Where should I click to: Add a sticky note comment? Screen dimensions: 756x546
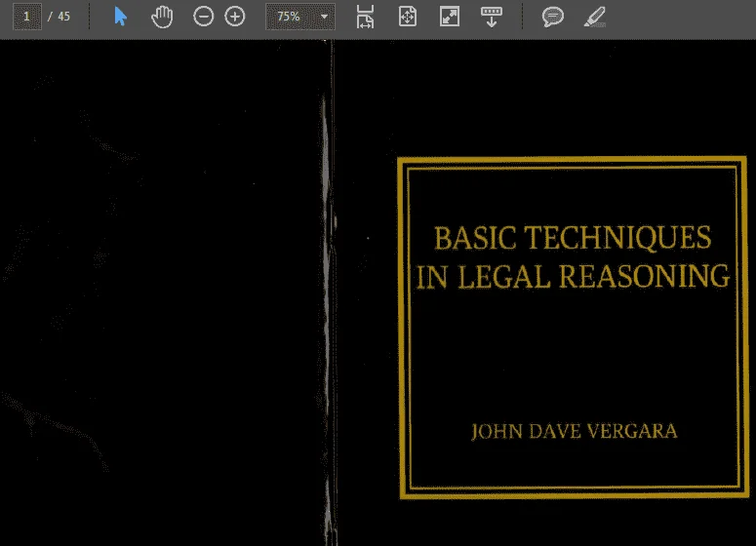tap(552, 17)
